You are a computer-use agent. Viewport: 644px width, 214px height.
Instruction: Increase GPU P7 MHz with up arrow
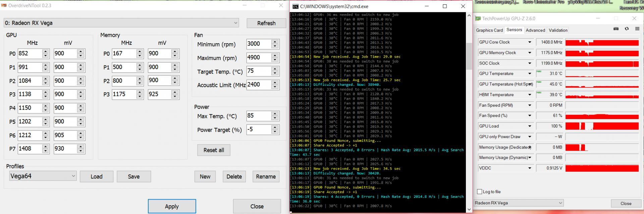point(46,147)
